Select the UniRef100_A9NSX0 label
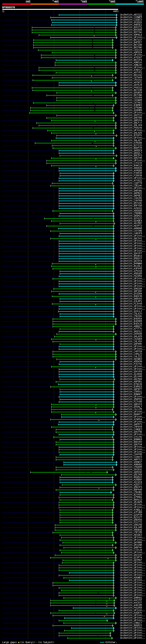Image resolution: width=146 pixels, height=644 pixels. point(131,63)
